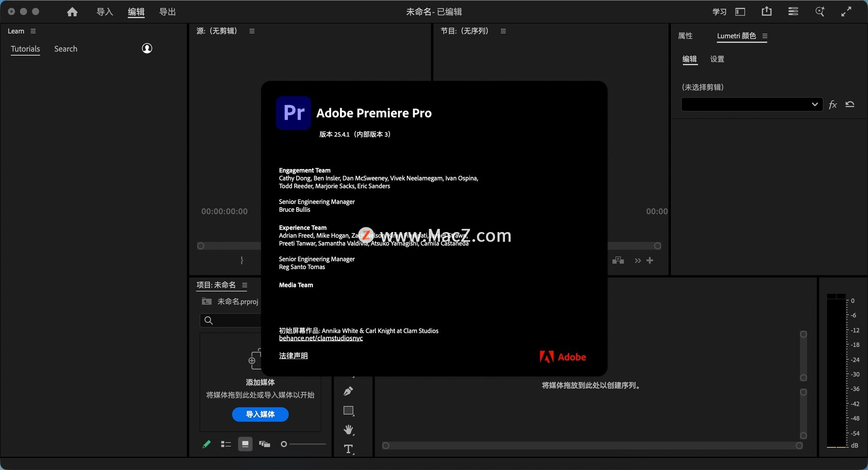Switch to the 编辑 (Edit) header tab
The image size is (868, 470).
point(136,12)
